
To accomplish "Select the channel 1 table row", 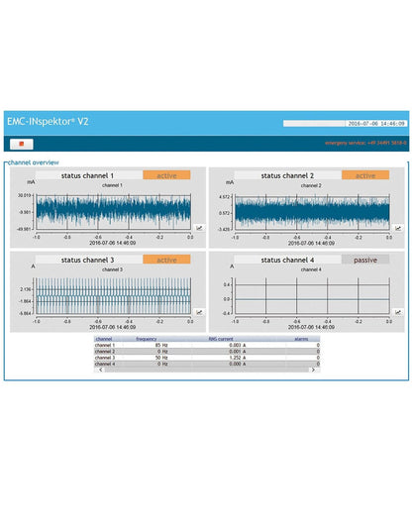I will pos(207,345).
